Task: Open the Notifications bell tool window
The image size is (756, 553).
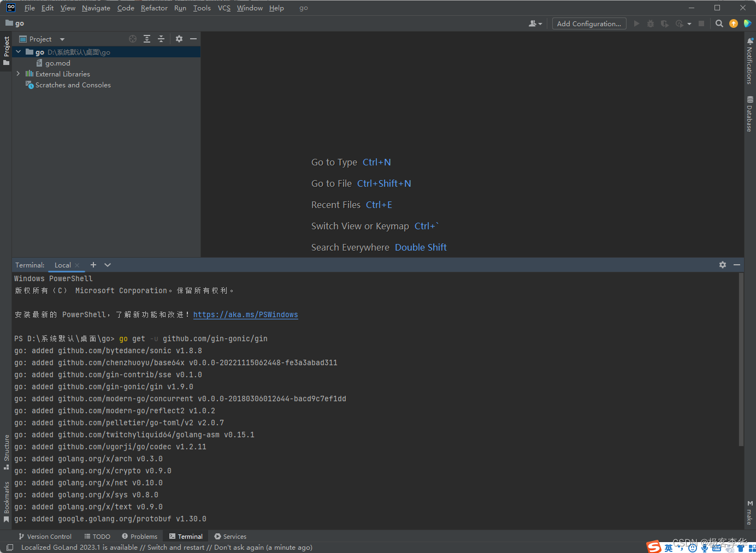Action: click(750, 61)
